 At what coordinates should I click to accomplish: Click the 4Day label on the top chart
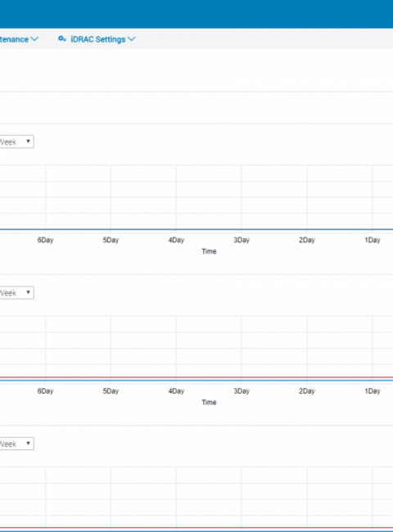176,240
